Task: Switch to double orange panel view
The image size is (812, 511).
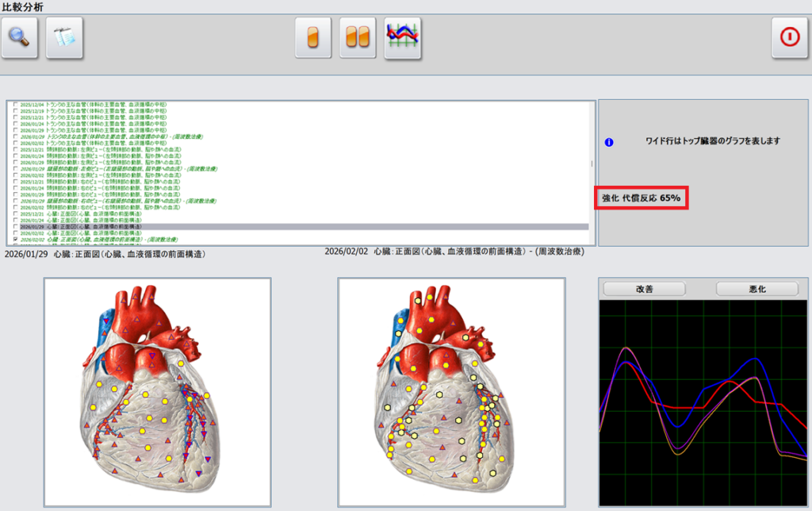Action: click(358, 37)
